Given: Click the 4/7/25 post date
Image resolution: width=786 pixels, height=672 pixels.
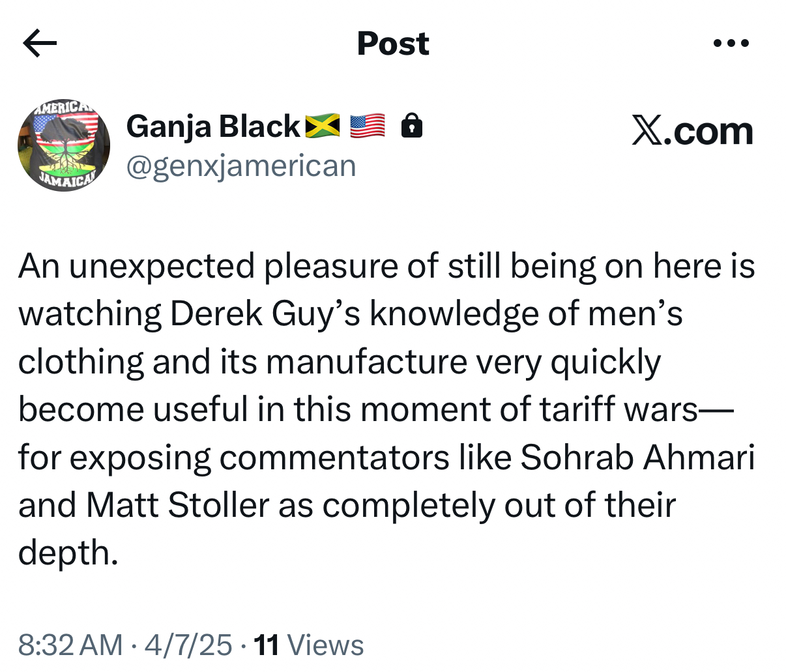Looking at the screenshot, I should coord(188,645).
